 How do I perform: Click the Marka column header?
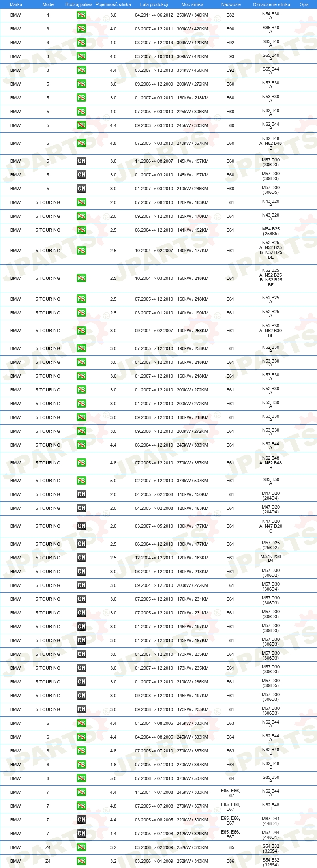tap(16, 4)
